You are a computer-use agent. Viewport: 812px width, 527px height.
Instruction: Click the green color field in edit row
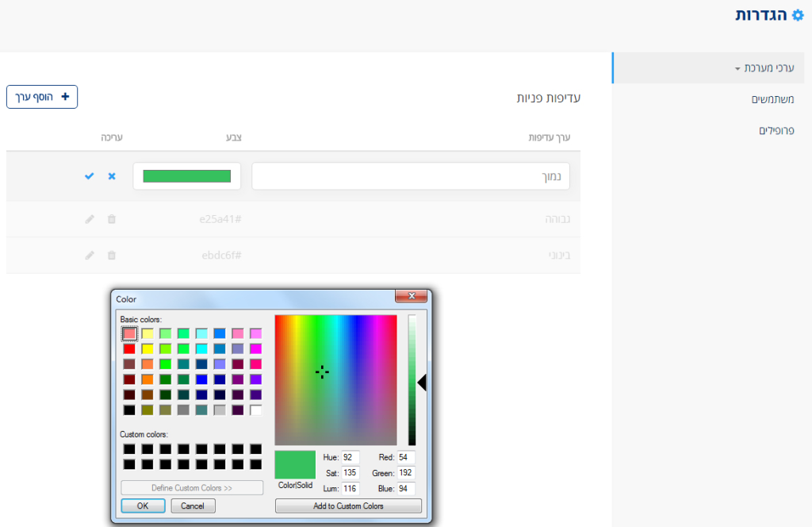click(x=187, y=176)
